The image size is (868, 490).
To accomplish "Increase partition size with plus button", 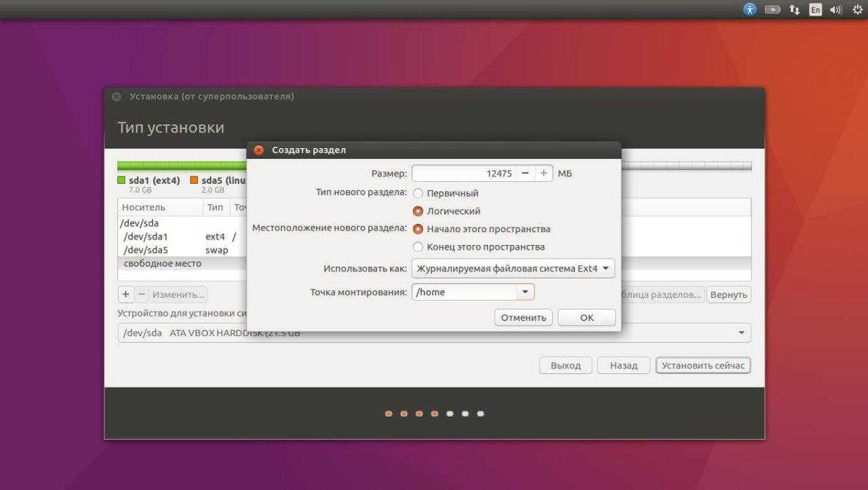I will coord(543,174).
